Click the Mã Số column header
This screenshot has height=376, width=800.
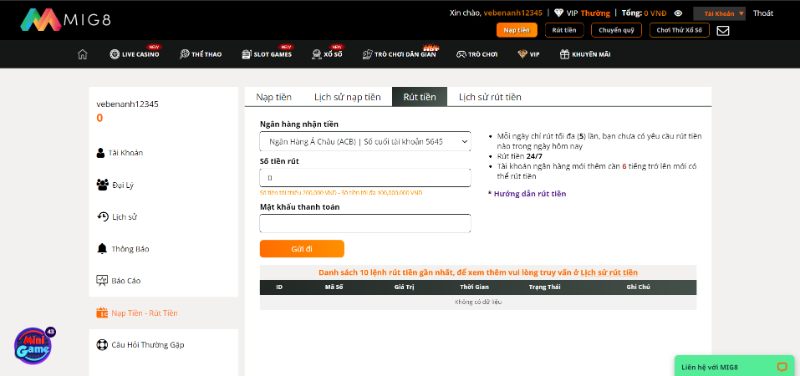[334, 287]
